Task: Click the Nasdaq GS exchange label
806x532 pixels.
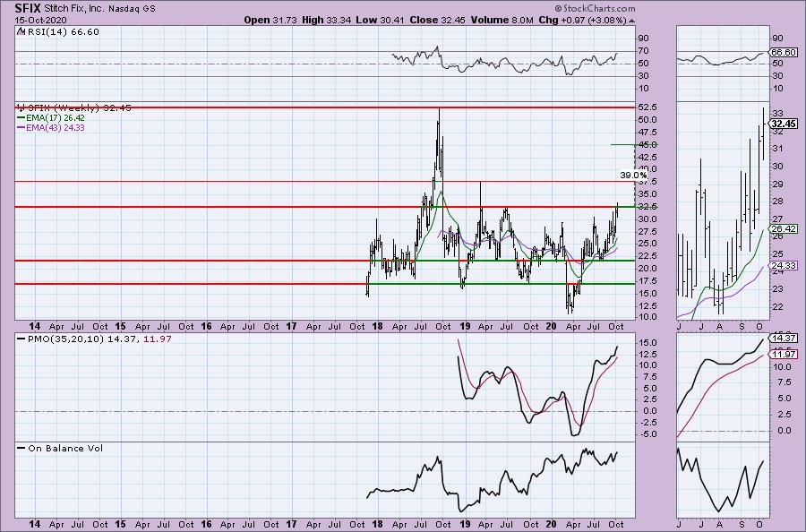Action: pos(131,9)
